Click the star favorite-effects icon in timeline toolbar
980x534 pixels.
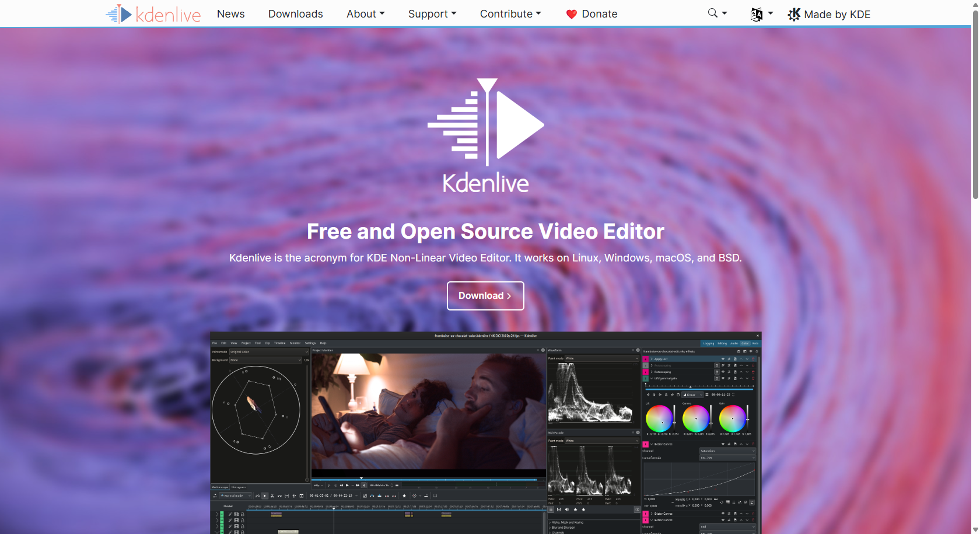404,496
